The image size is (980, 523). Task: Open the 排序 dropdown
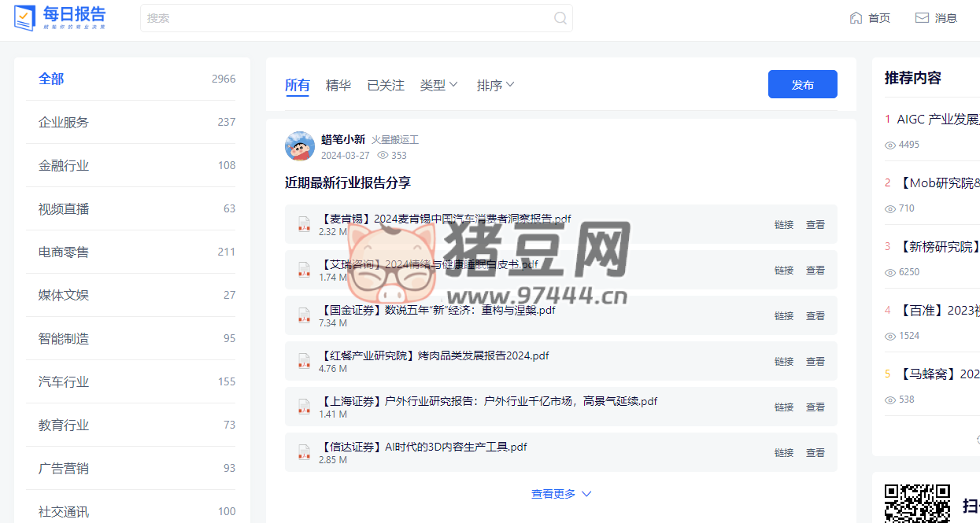495,85
